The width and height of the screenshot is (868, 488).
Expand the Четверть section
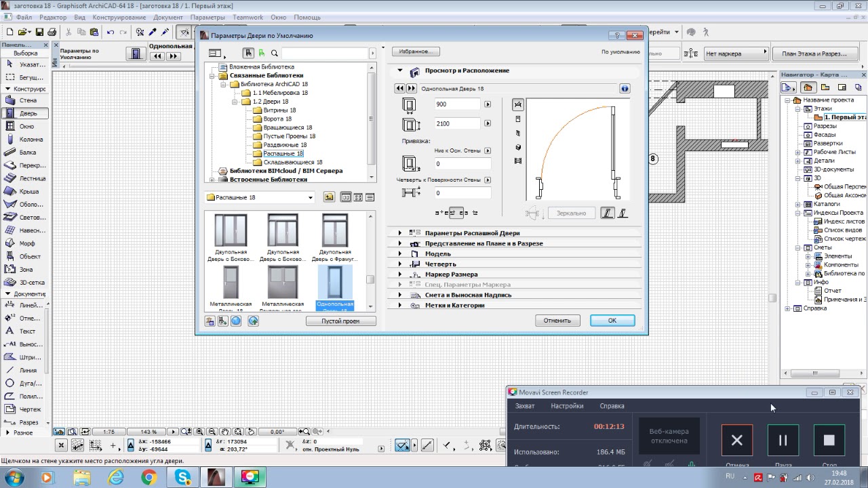pyautogui.click(x=399, y=264)
